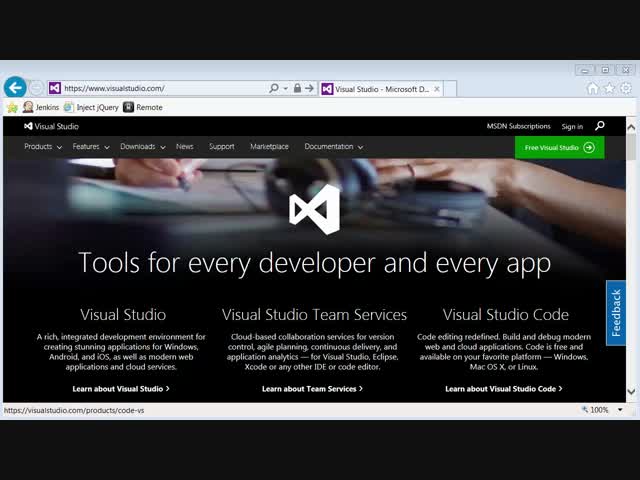The height and width of the screenshot is (480, 640).
Task: Open the Remote bookmark
Action: point(143,107)
